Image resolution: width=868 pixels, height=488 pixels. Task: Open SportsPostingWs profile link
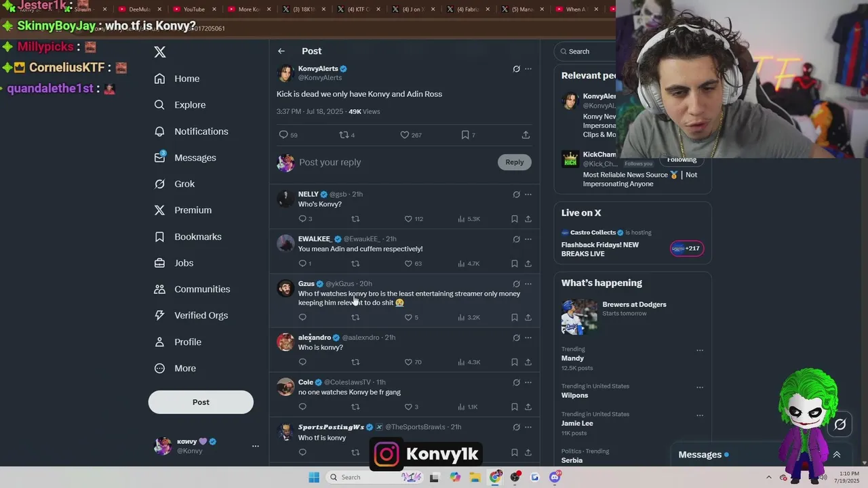(x=331, y=427)
